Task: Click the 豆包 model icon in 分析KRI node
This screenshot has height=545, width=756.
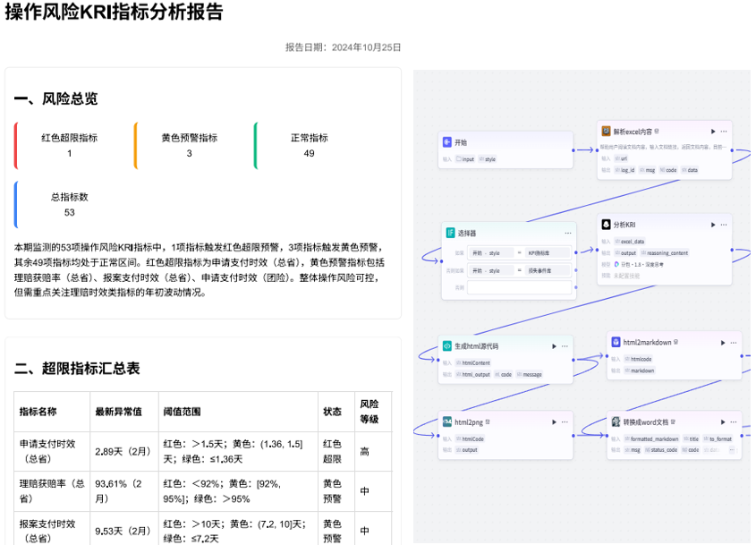Action: pos(616,264)
